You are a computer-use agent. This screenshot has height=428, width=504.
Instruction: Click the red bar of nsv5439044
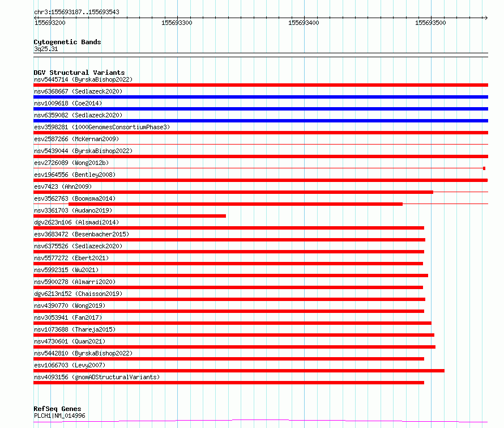[x=260, y=156]
